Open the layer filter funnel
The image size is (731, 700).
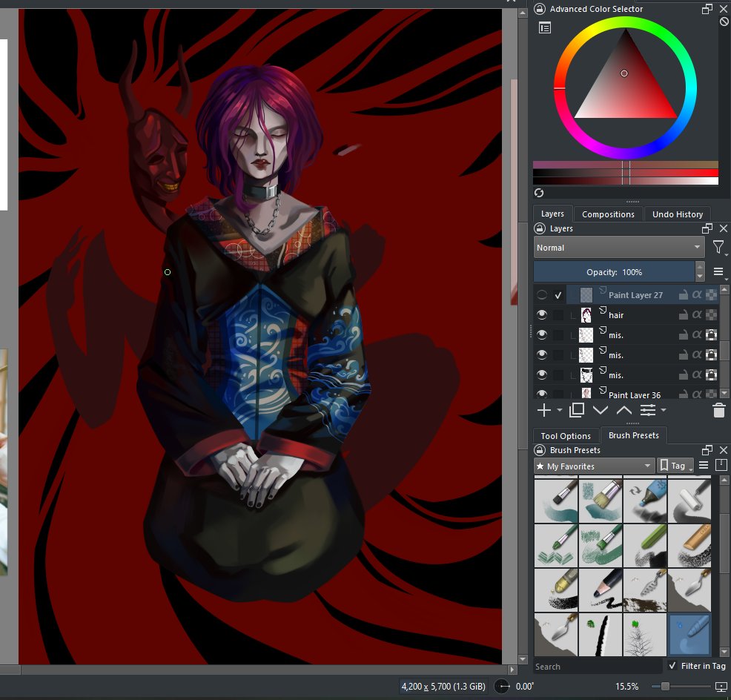[x=718, y=247]
